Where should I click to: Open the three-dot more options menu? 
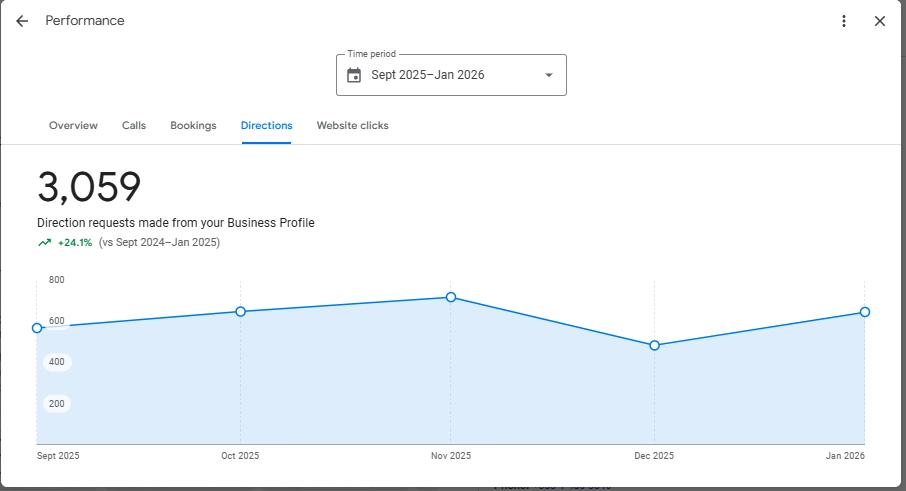[x=844, y=21]
